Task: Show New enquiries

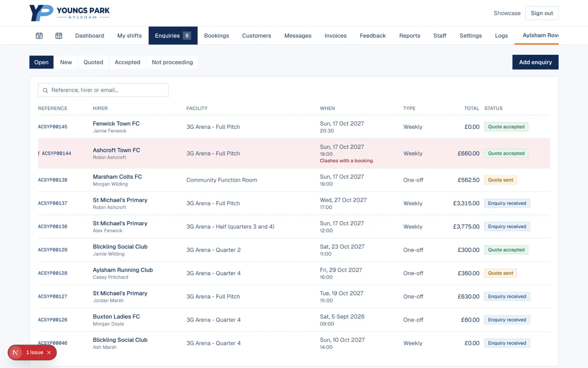Action: click(66, 62)
